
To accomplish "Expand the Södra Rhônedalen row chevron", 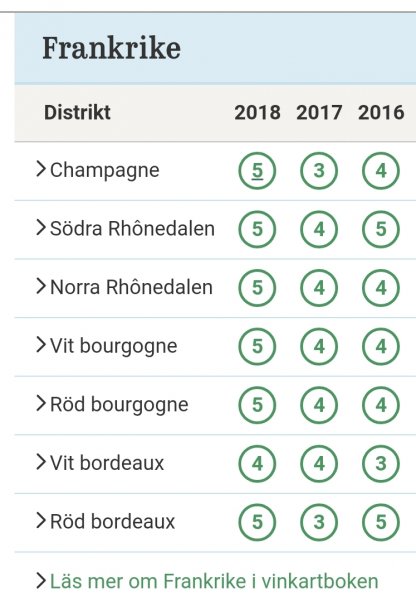I will coord(41,227).
